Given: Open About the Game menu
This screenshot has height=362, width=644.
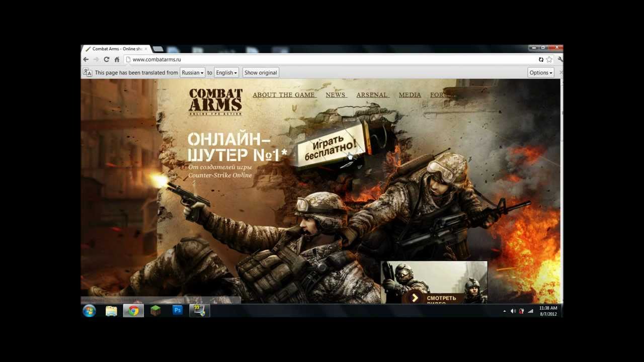Looking at the screenshot, I should click(x=283, y=95).
